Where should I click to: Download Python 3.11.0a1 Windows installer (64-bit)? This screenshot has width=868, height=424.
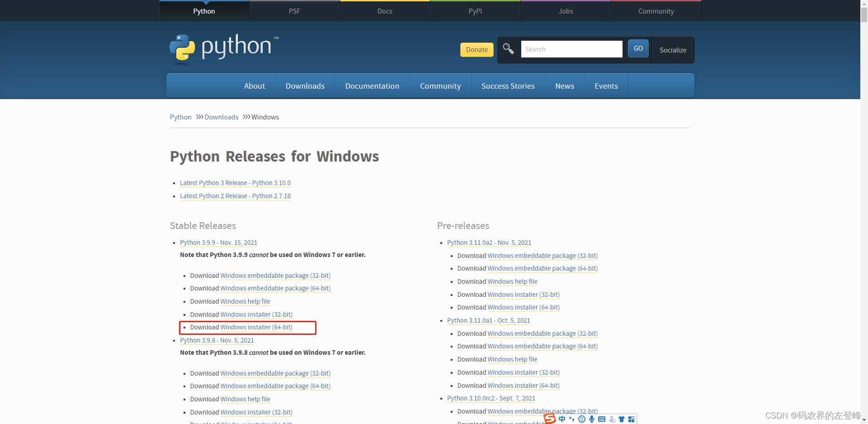pyautogui.click(x=524, y=386)
